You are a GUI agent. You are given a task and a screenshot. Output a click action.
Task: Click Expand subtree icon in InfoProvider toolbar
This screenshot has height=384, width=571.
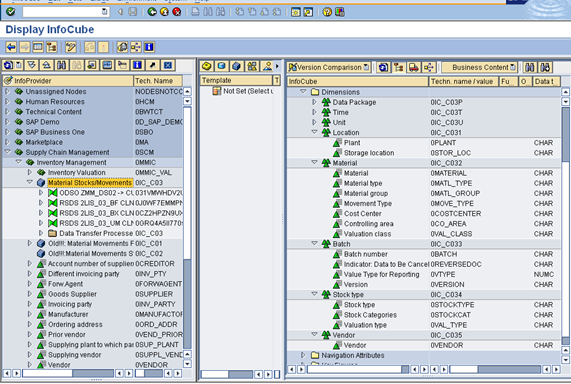(32, 65)
